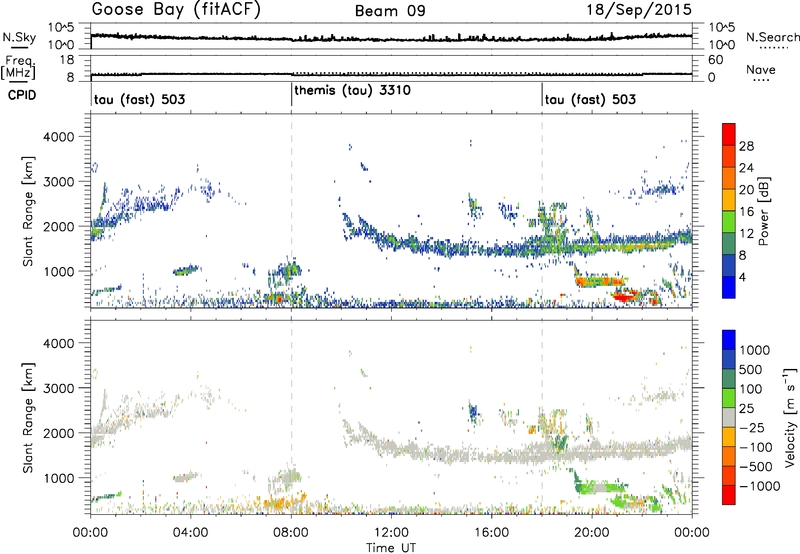Pick the yellow 16–20 dB Power color segment
This screenshot has height=554, width=800.
pyautogui.click(x=729, y=200)
